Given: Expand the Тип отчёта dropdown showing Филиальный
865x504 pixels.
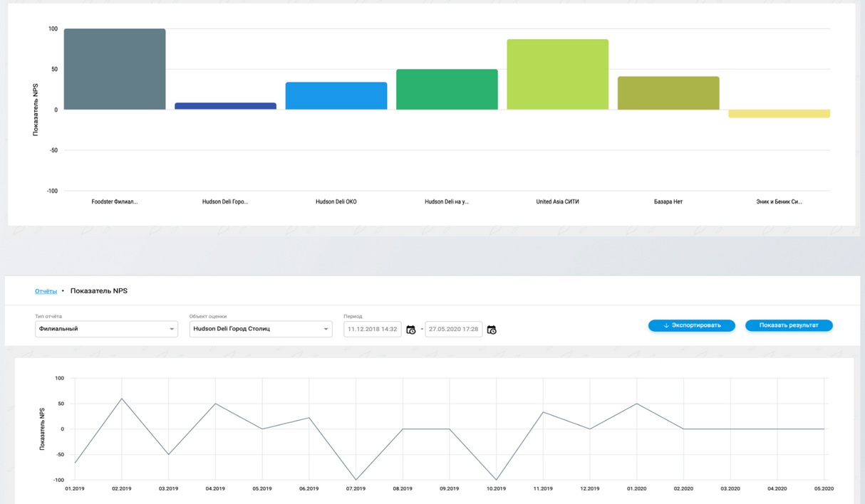Looking at the screenshot, I should [106, 329].
